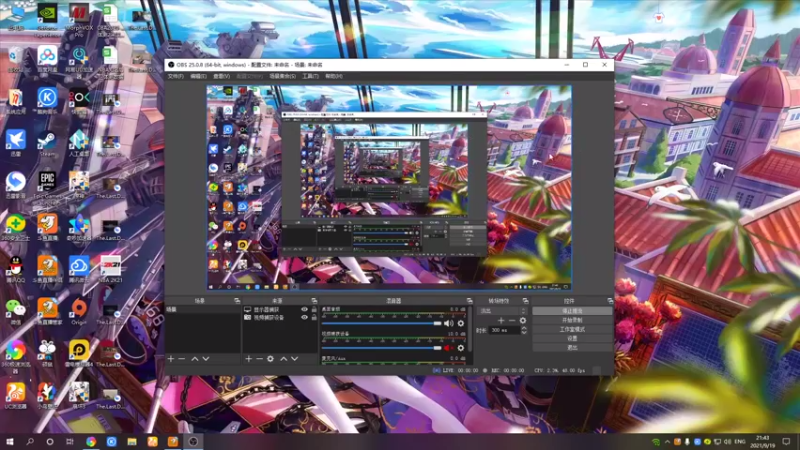Open GeForce Experience desktop shortcut
Screen dimensions: 800x450
[x=47, y=19]
